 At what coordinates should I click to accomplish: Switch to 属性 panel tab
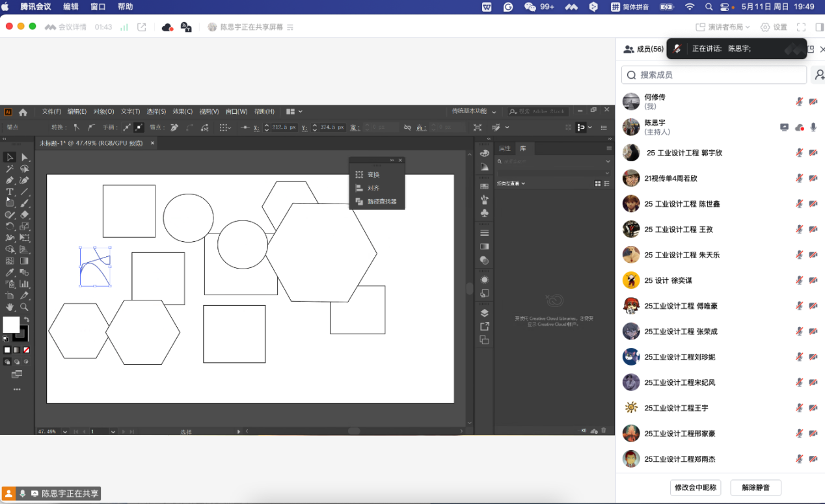point(504,149)
